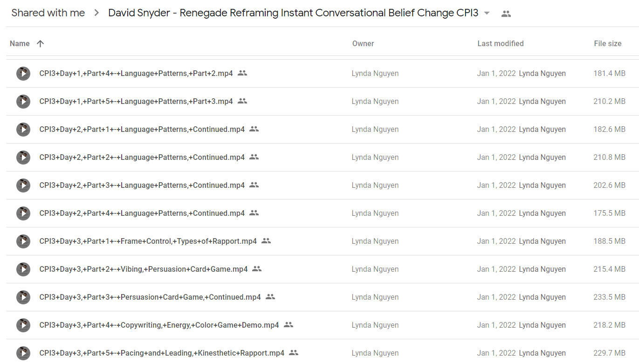Click video icon for Day+2 Part+1 file
This screenshot has height=364, width=639.
23,130
